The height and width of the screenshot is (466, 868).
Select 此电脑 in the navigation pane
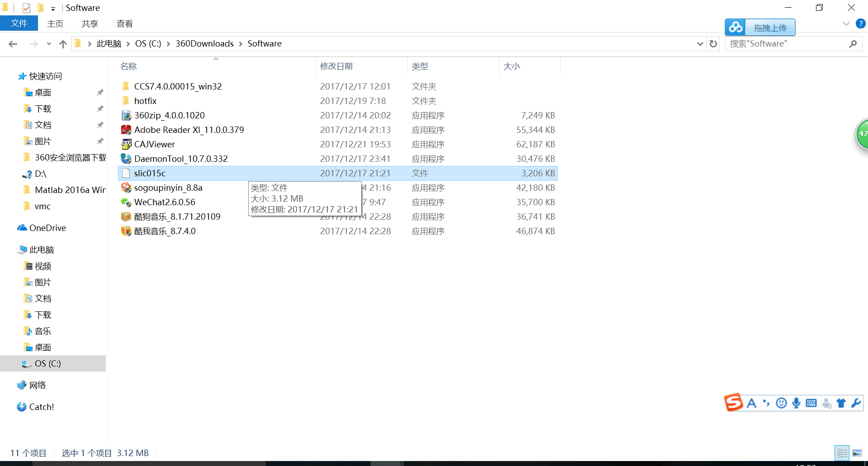[x=42, y=250]
